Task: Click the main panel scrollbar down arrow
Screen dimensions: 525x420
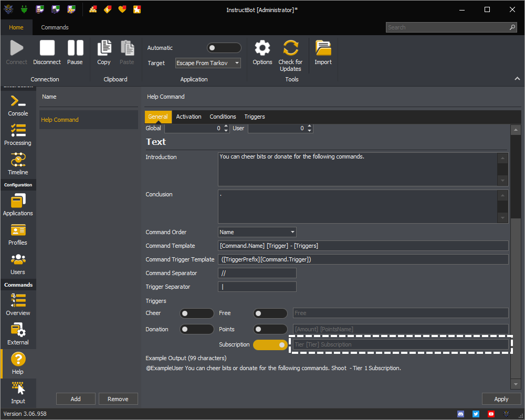Action: pos(516,384)
